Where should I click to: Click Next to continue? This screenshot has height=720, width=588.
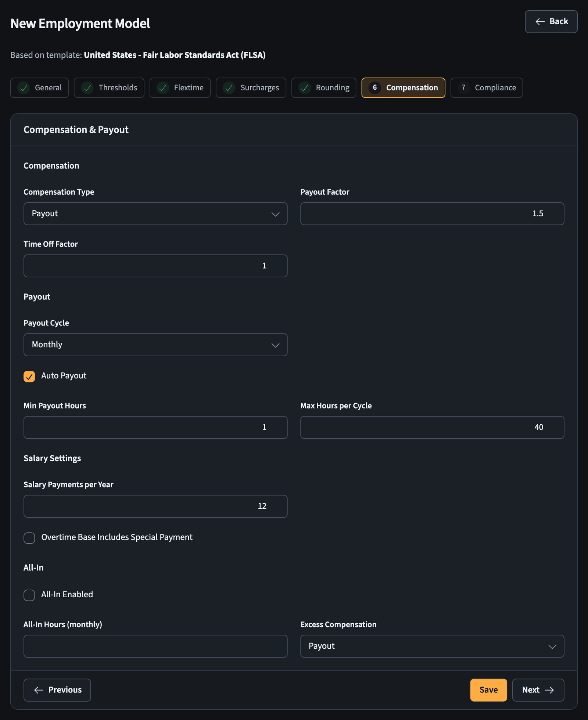pyautogui.click(x=538, y=690)
